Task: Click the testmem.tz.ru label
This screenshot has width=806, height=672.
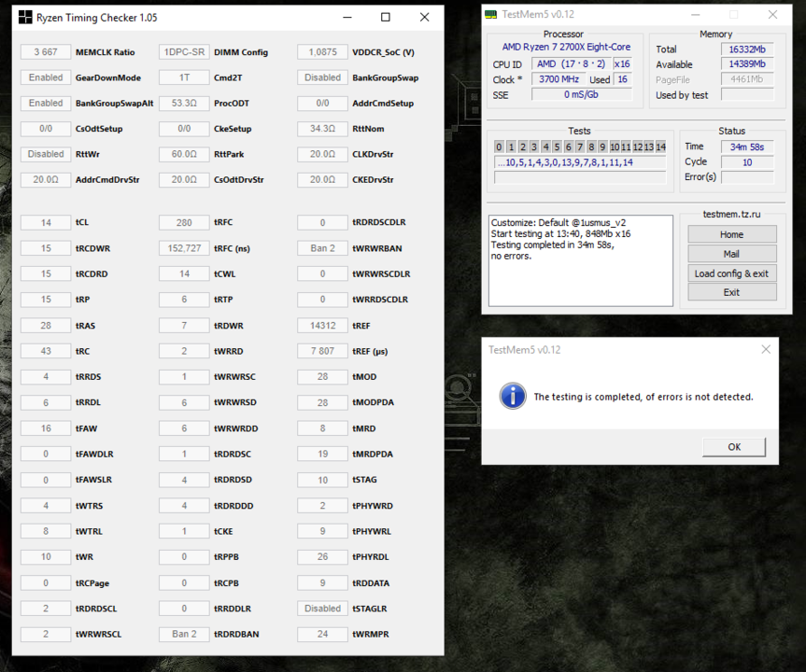Action: 732,215
